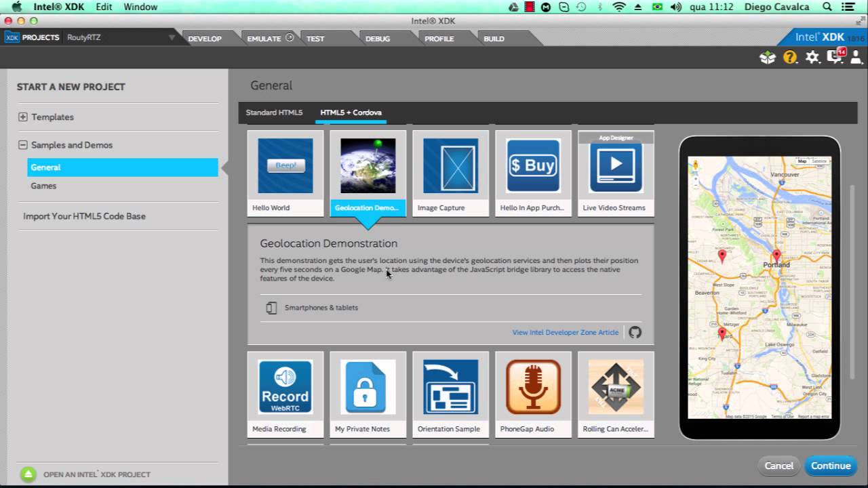The image size is (868, 488).
Task: Open the Build tab
Action: click(494, 39)
